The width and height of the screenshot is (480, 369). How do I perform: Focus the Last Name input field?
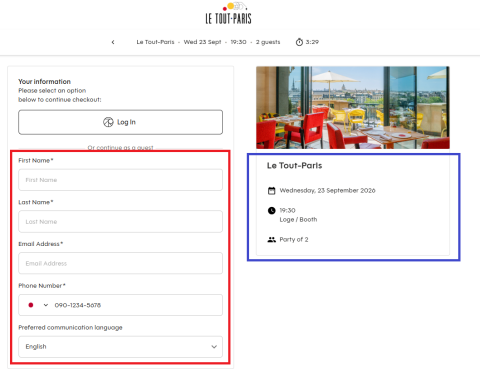point(120,222)
